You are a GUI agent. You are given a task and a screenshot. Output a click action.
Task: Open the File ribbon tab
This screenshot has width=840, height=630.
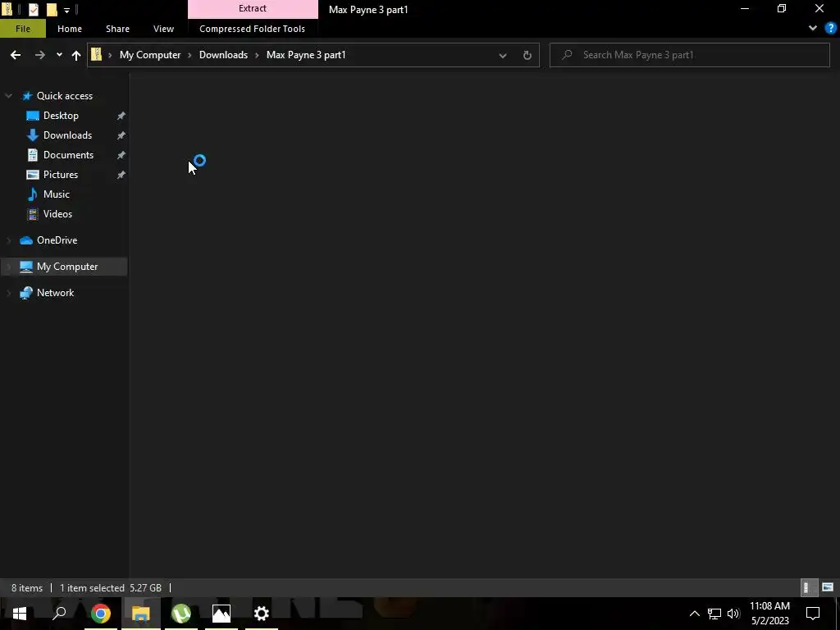coord(23,29)
